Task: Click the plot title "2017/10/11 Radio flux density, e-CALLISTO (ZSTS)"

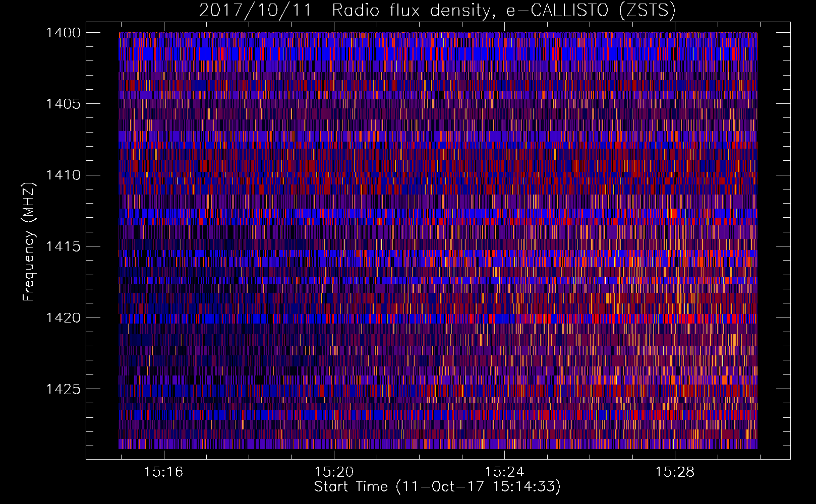Action: pos(437,11)
